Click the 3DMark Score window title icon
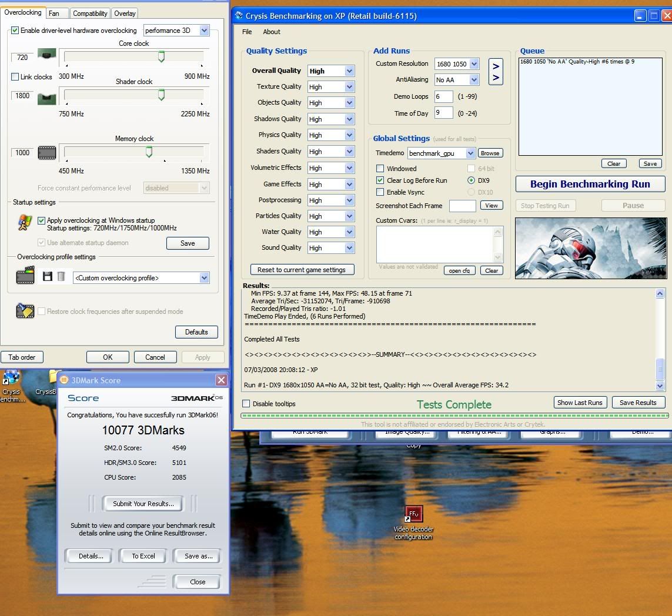This screenshot has height=616, width=672. pos(64,380)
